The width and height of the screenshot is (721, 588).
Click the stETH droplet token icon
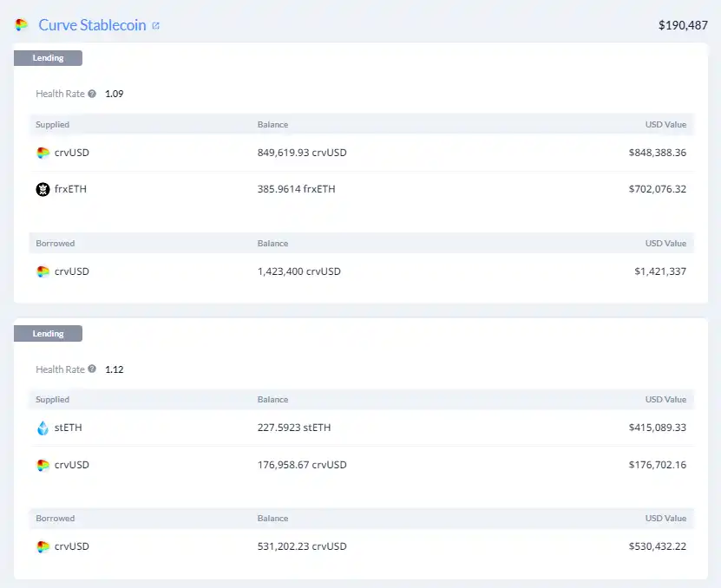pyautogui.click(x=43, y=428)
